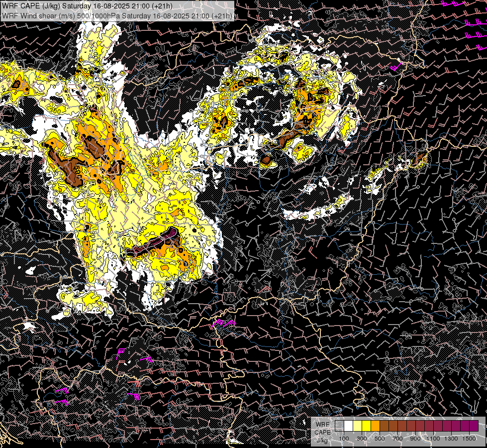Screen dimensions: 487x448
Task: Click the WRF label in the legend
Action: click(323, 425)
